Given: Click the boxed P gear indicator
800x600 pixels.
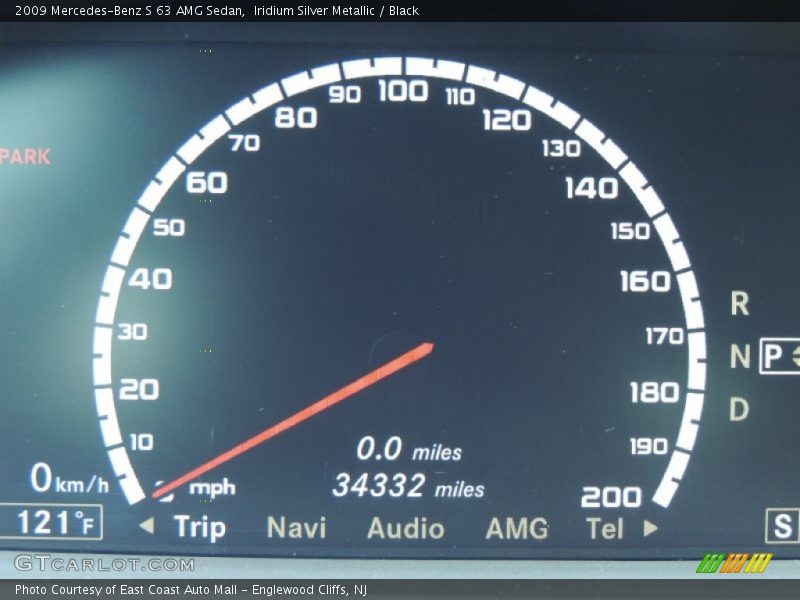Looking at the screenshot, I should point(779,356).
